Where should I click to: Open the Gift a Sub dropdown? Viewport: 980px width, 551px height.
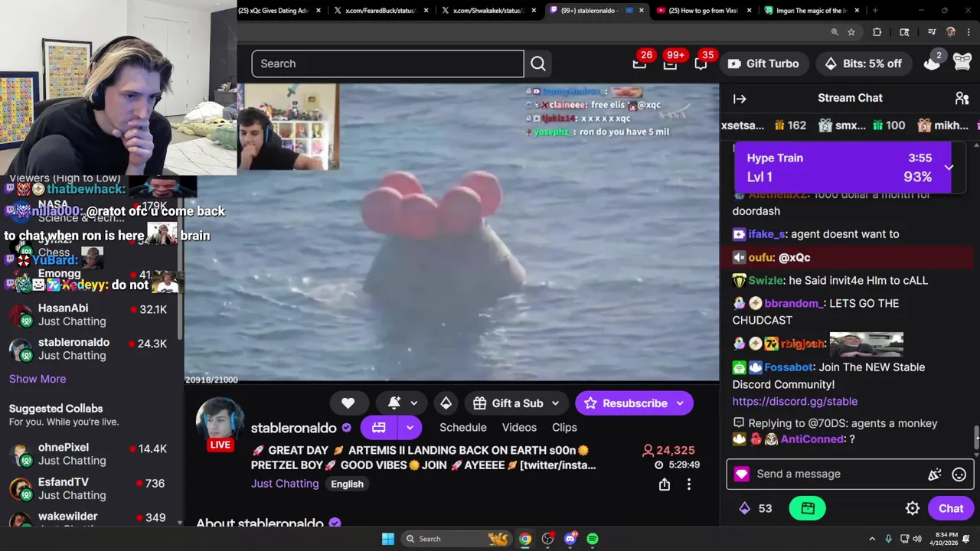click(516, 403)
